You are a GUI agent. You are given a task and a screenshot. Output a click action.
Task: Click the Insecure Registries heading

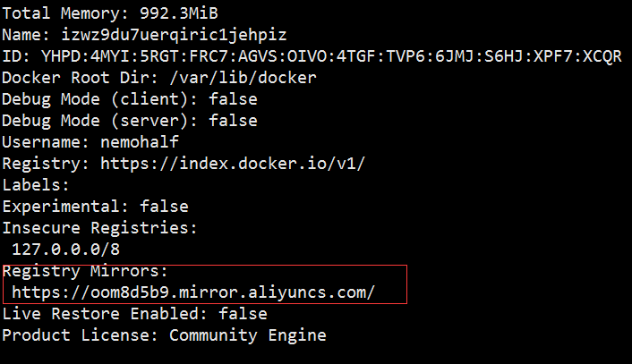click(x=99, y=228)
